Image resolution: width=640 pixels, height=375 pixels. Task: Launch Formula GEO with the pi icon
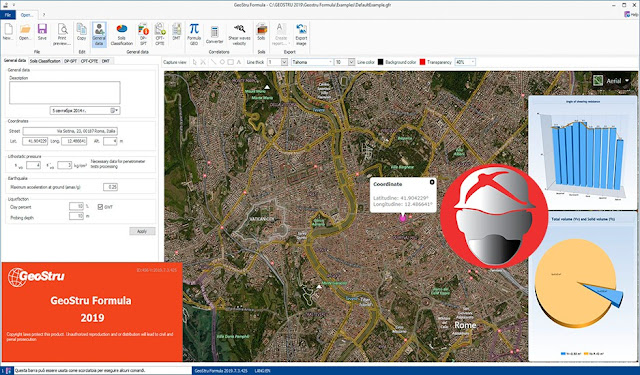pyautogui.click(x=194, y=34)
